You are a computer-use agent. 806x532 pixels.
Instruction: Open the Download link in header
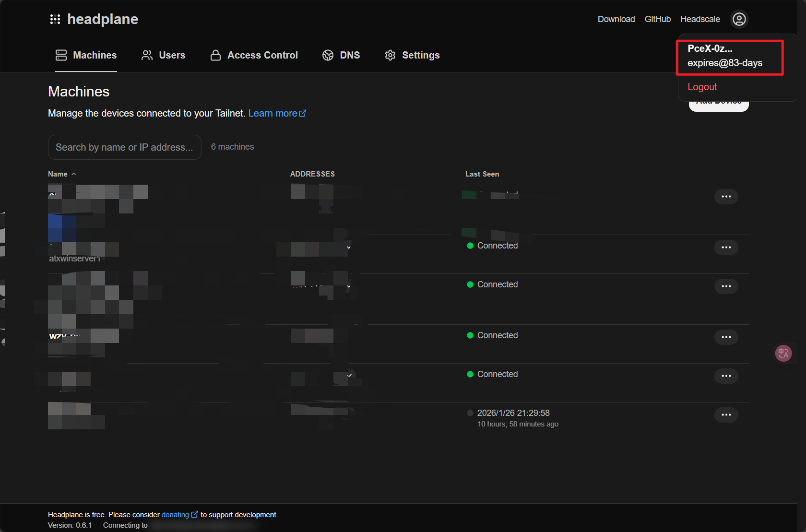[x=616, y=19]
